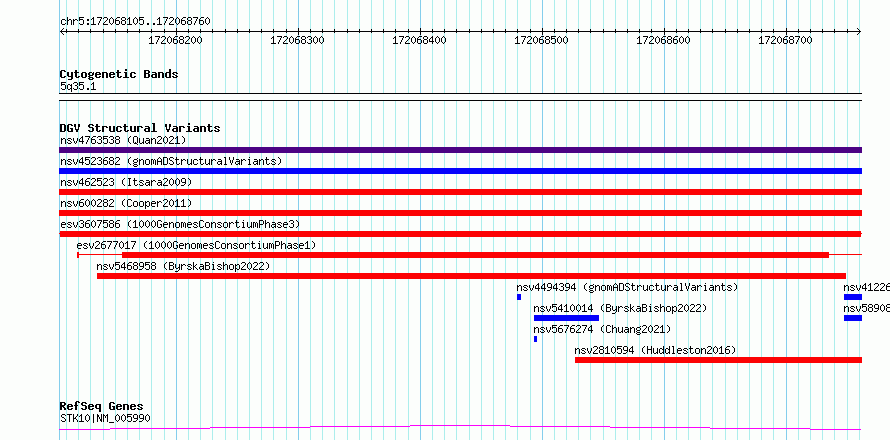Open the truncated nsv41226 variant label
Viewport: 890px width, 440px height.
866,287
